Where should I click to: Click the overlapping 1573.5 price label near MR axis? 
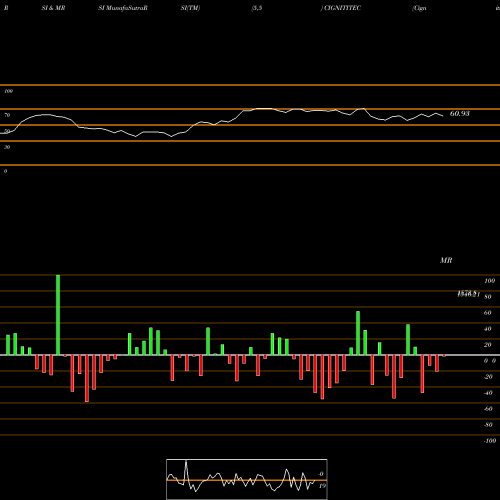point(468,294)
